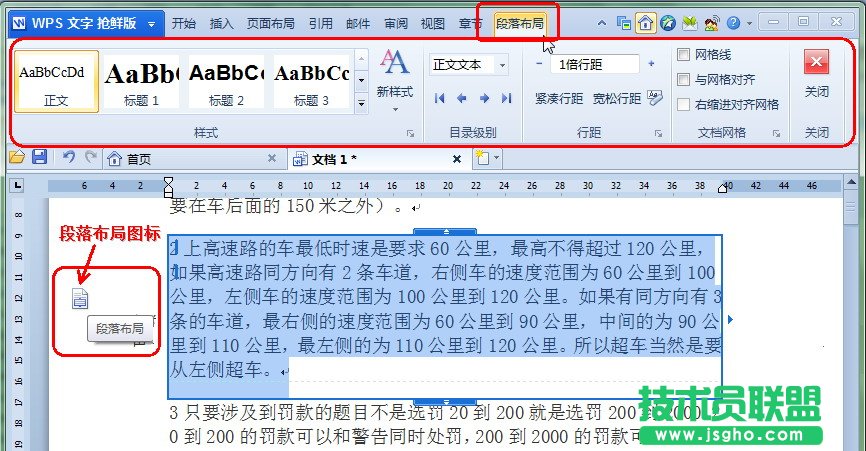Undo the last action

68,157
